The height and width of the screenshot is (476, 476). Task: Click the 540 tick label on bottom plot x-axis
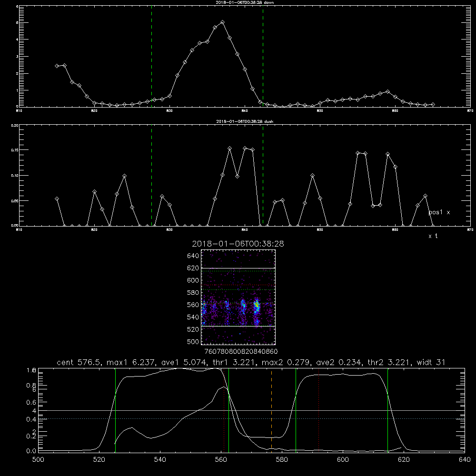tap(160, 459)
